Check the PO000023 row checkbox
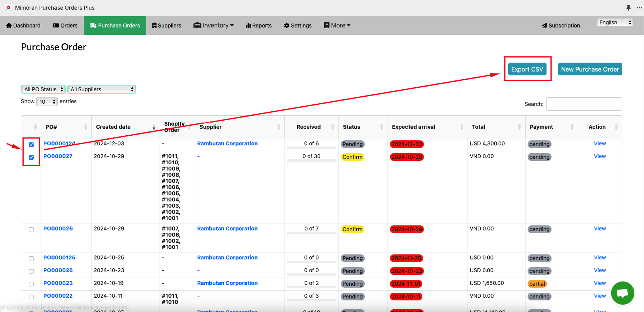Screen dimensions: 644x312 tap(31, 284)
